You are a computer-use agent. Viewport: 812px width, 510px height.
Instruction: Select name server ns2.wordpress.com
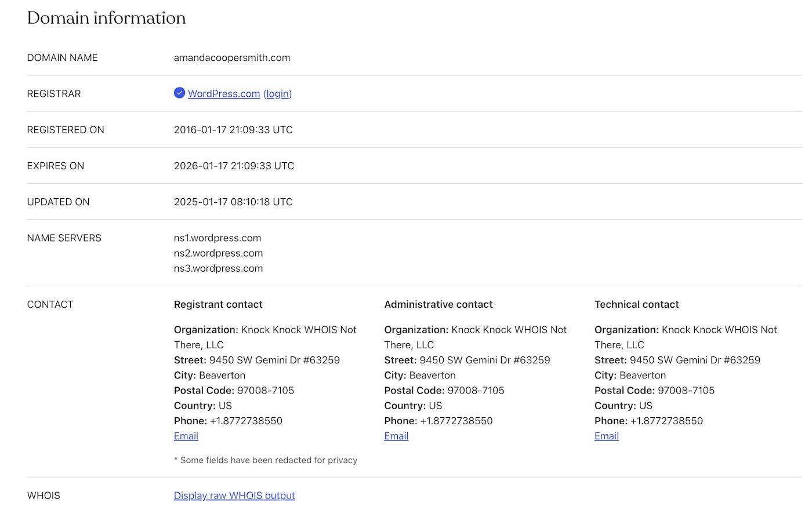pos(218,253)
